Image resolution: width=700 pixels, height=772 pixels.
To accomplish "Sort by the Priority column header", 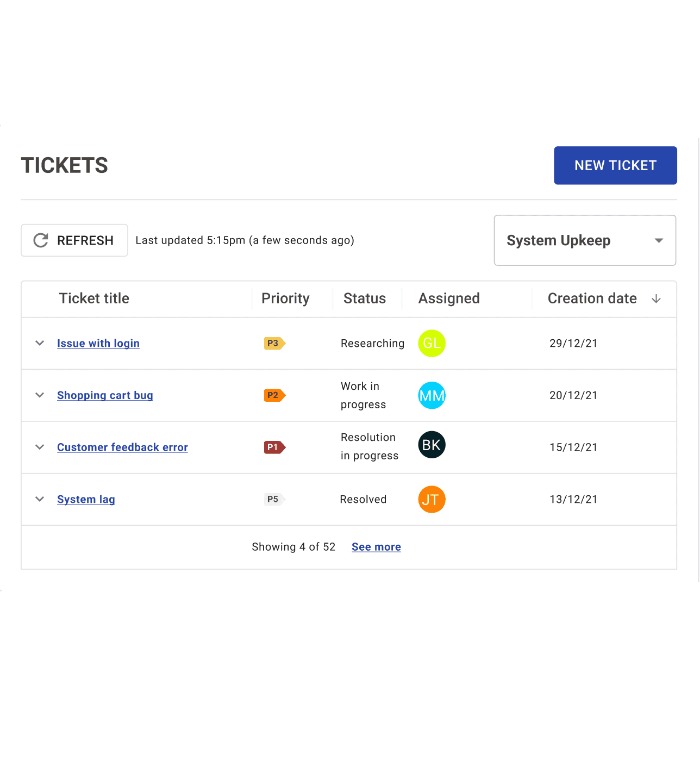I will pyautogui.click(x=285, y=298).
